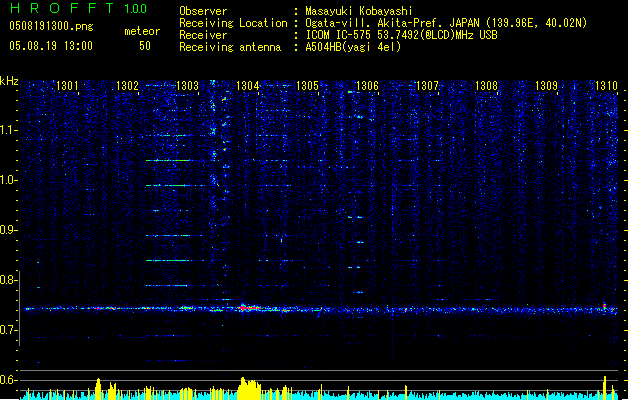The image size is (629, 400).
Task: Click the Ogata-vill. Akita-Pref. JAPAN location text
Action: tap(446, 23)
